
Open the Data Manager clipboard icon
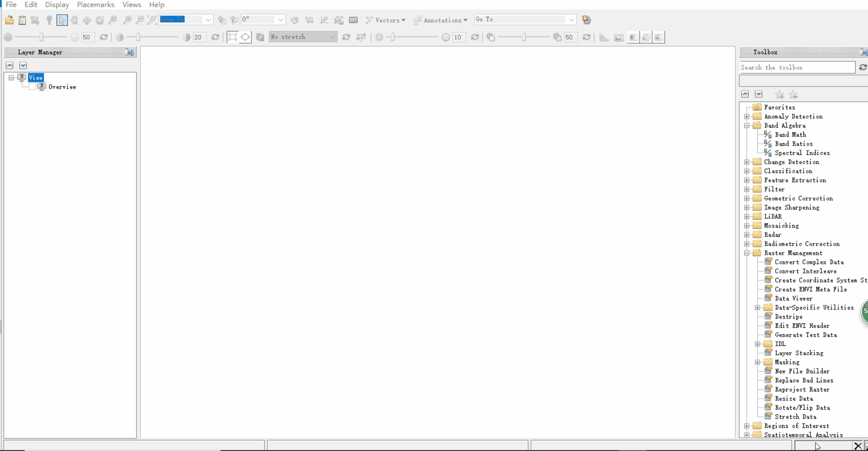click(x=22, y=20)
